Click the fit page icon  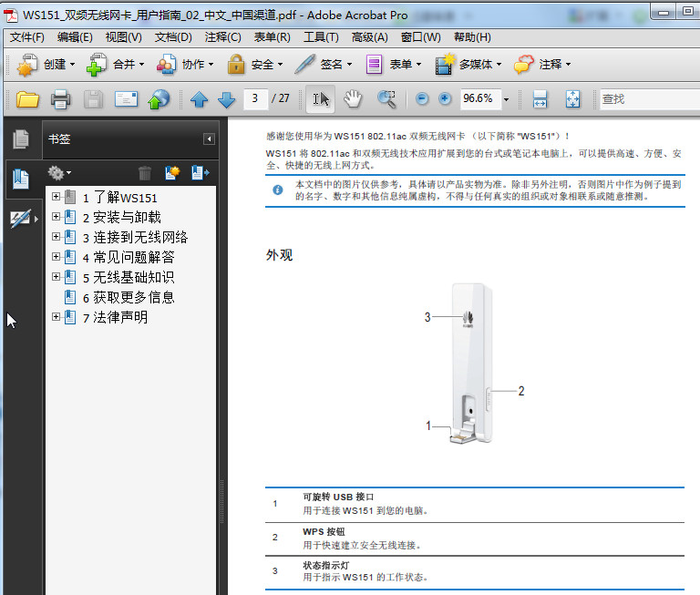(572, 99)
